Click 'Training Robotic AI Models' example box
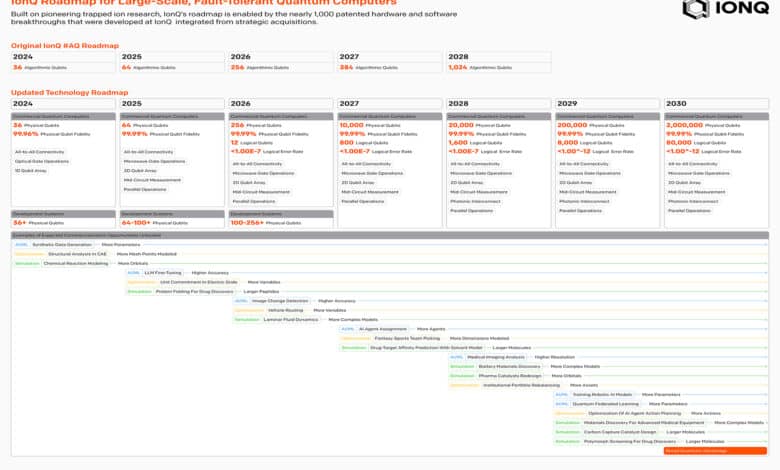The image size is (780, 470). (602, 395)
